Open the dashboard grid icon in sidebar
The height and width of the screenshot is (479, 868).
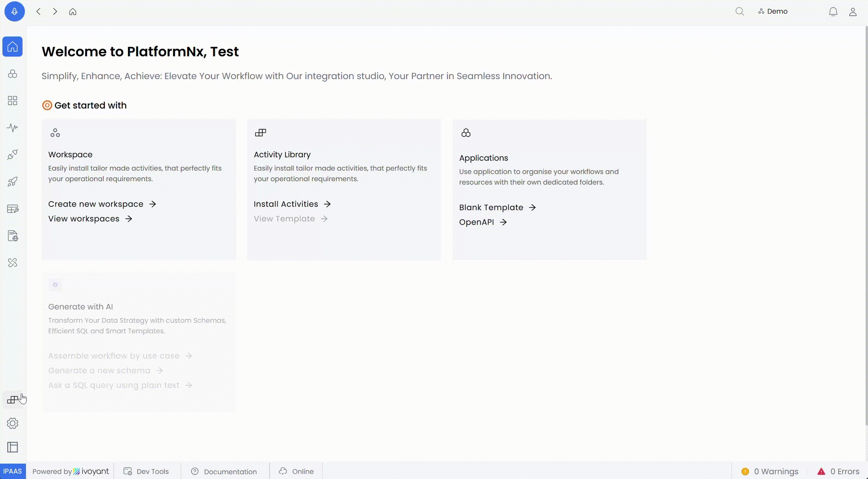(12, 101)
